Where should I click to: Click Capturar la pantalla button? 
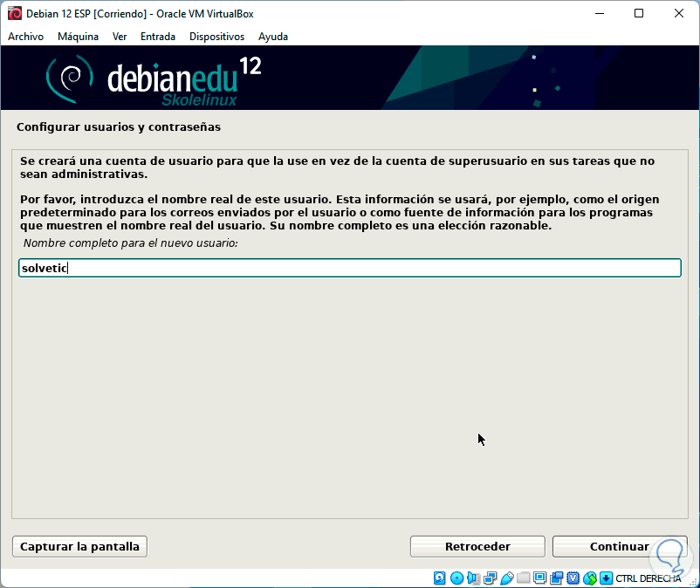79,546
